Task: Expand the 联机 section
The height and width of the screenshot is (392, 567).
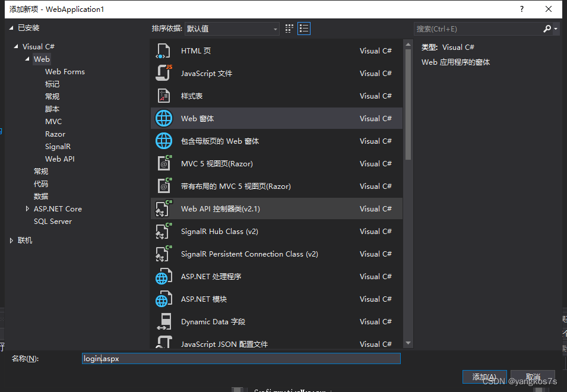Action: point(10,240)
